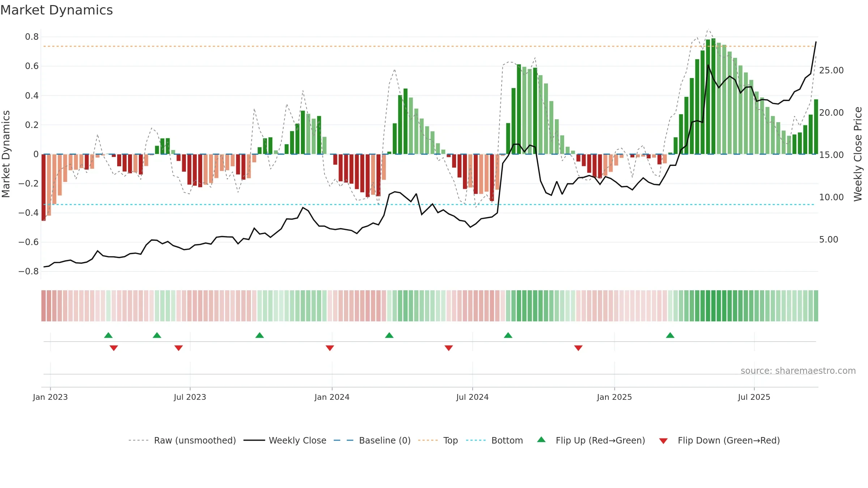This screenshot has height=488, width=868.
Task: Click the last green heatmap strip cell
Action: coord(816,306)
